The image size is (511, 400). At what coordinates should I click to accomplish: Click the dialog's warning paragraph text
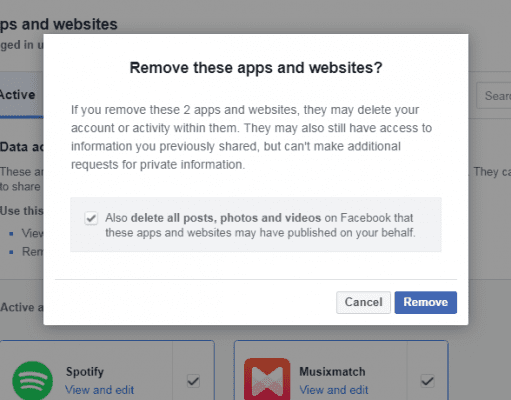[251, 137]
